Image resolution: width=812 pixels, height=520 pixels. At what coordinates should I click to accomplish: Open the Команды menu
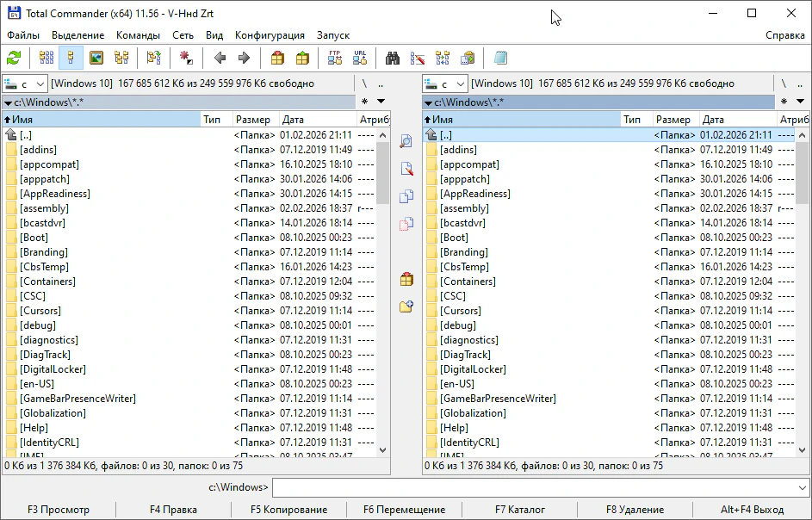click(x=138, y=35)
